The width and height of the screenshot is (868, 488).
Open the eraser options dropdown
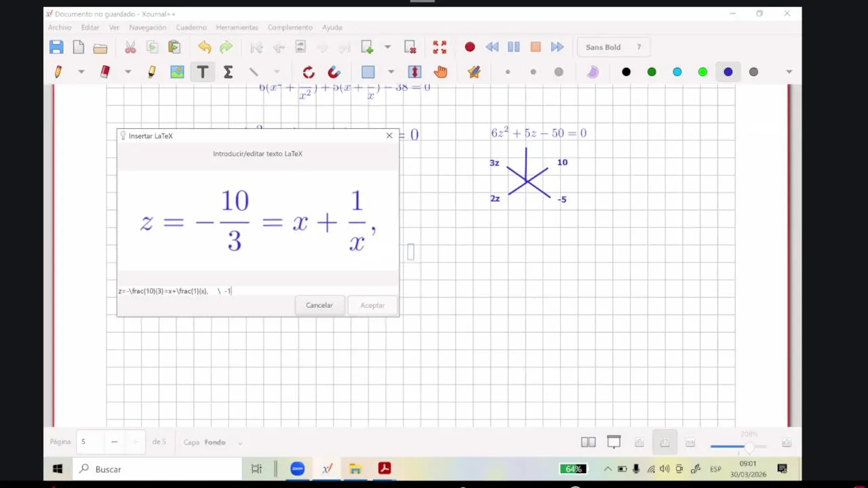[127, 72]
